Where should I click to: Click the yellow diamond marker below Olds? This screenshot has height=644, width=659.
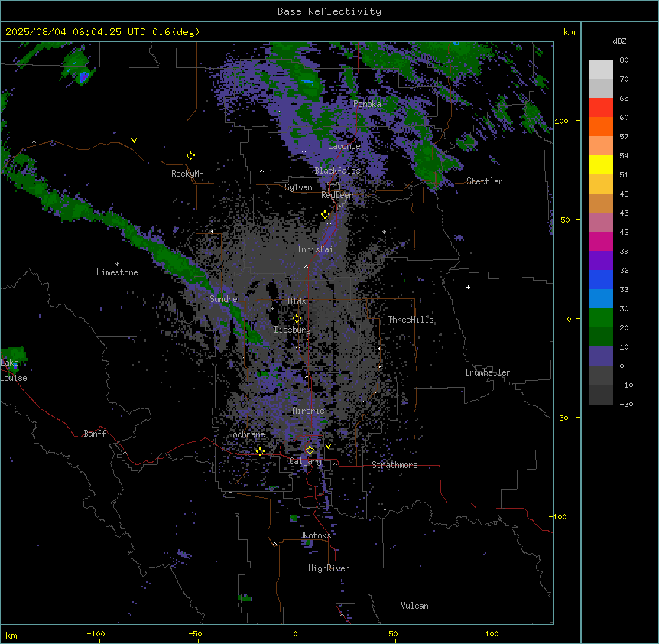coord(297,319)
